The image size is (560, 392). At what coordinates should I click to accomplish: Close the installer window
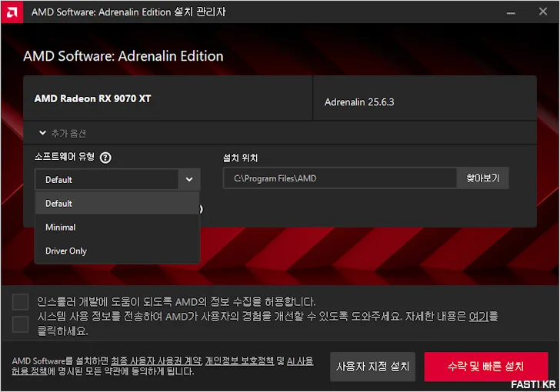click(543, 12)
